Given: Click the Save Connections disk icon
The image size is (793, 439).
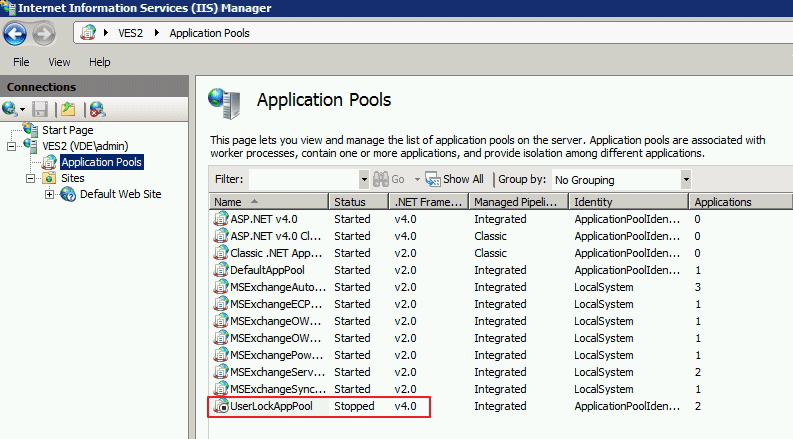Looking at the screenshot, I should point(40,109).
